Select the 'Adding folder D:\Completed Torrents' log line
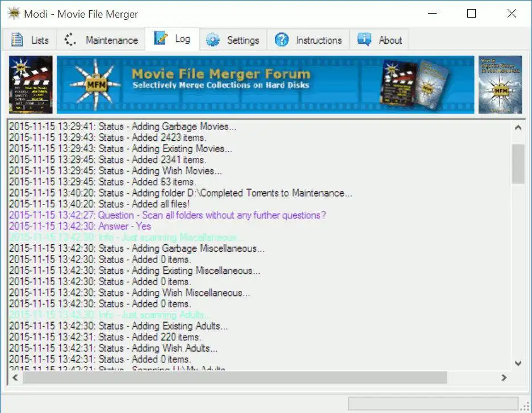The width and height of the screenshot is (532, 413). (181, 193)
